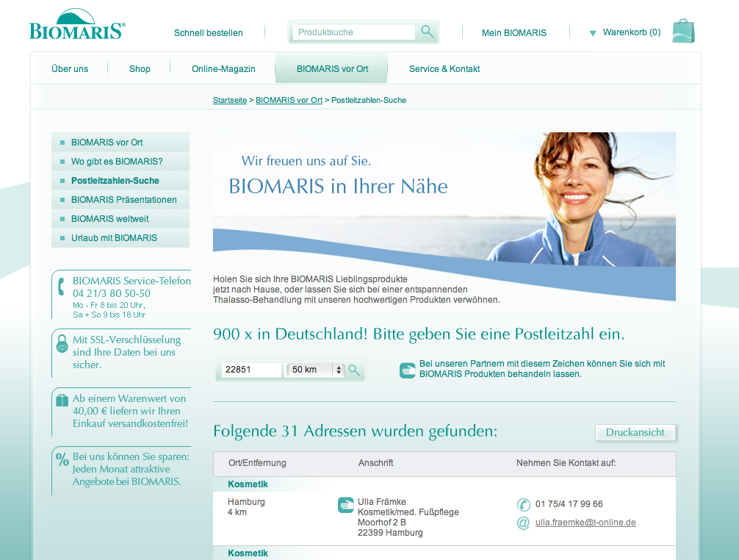The width and height of the screenshot is (739, 560).
Task: Click the Druckansicht button
Action: click(x=635, y=432)
